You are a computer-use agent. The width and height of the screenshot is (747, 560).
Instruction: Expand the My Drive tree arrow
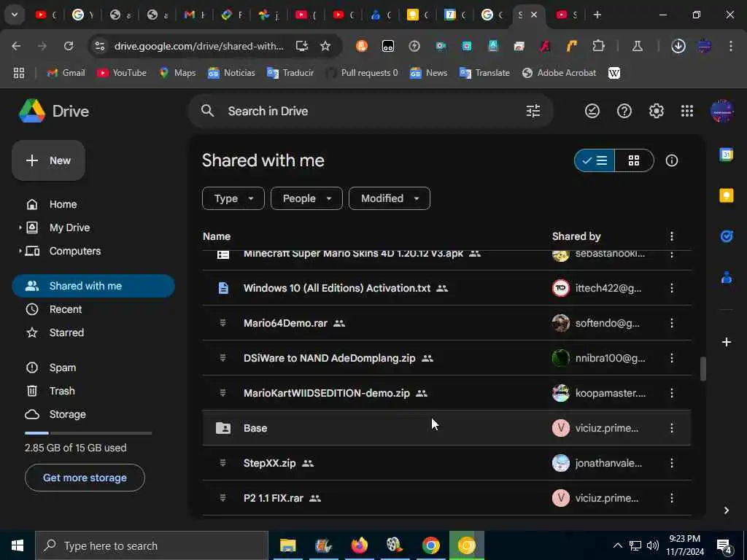tap(20, 227)
